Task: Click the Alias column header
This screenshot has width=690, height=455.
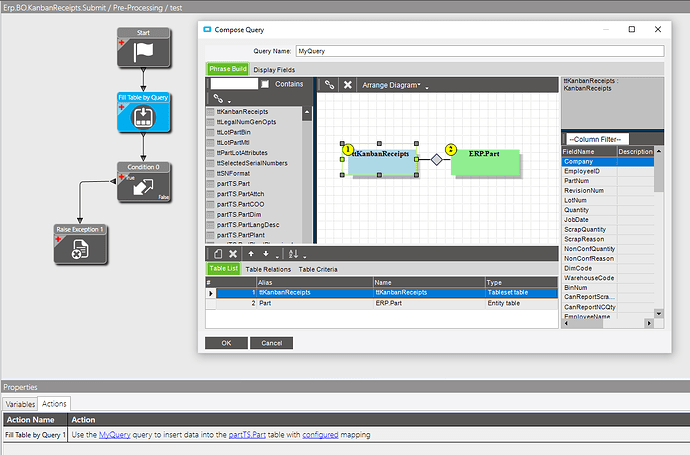Action: click(x=315, y=283)
